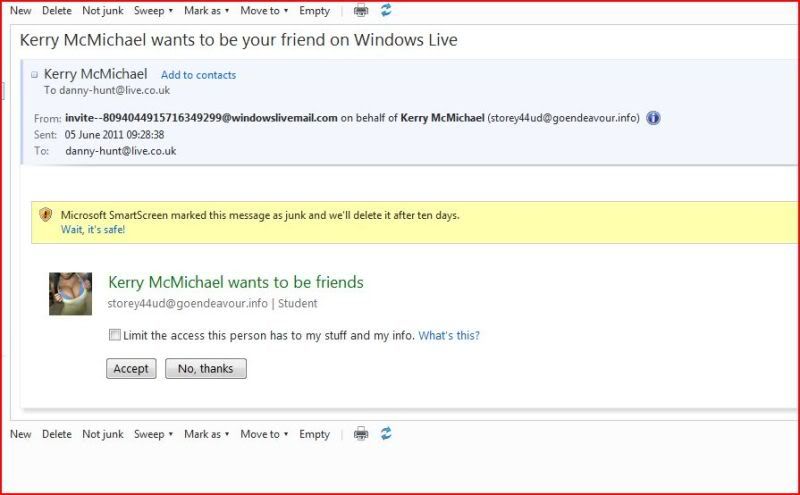This screenshot has width=800, height=495.
Task: Click the Add to contacts link
Action: [198, 75]
